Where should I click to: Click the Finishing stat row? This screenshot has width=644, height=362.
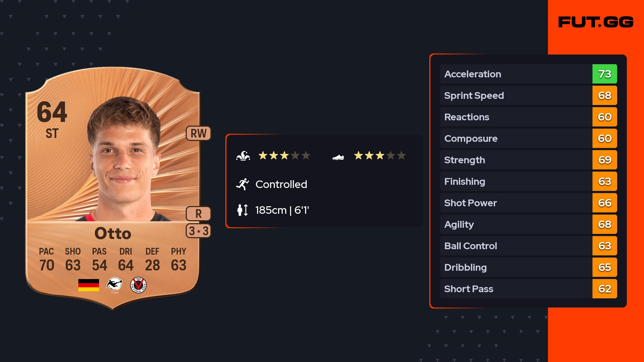point(515,181)
